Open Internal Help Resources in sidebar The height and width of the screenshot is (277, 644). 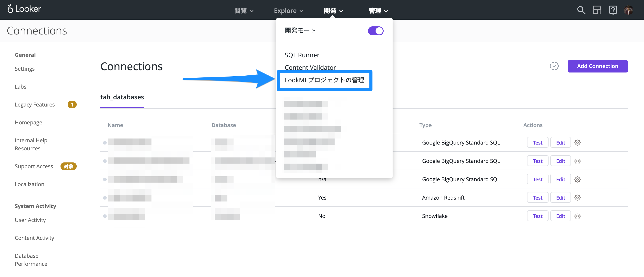tap(31, 145)
